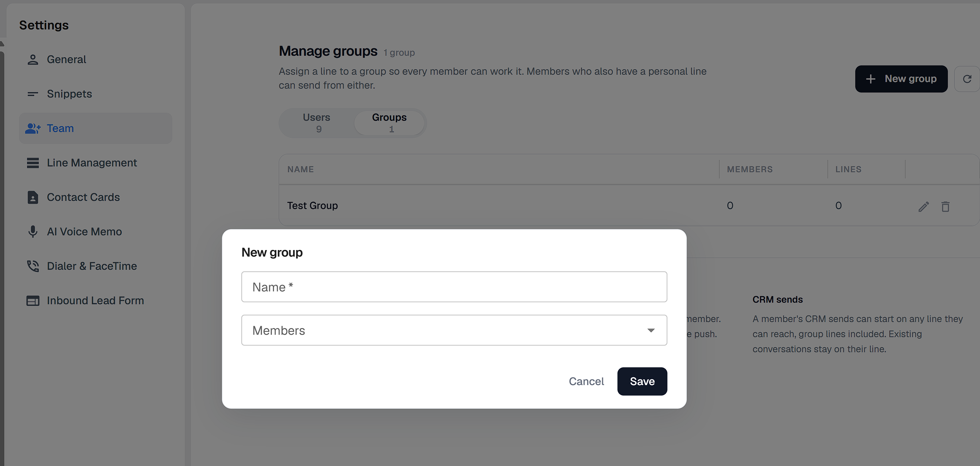Click the New group button
The height and width of the screenshot is (466, 980).
[x=901, y=79]
